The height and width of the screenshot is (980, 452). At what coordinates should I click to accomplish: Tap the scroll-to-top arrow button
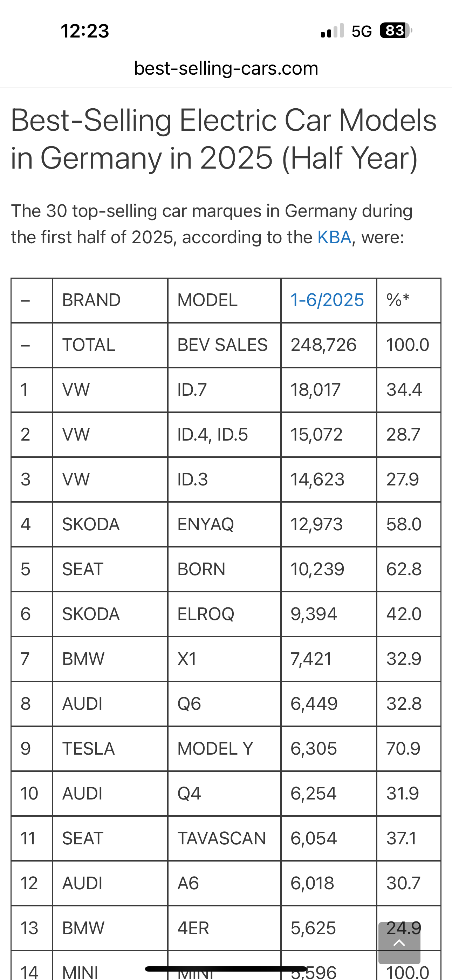click(x=399, y=943)
